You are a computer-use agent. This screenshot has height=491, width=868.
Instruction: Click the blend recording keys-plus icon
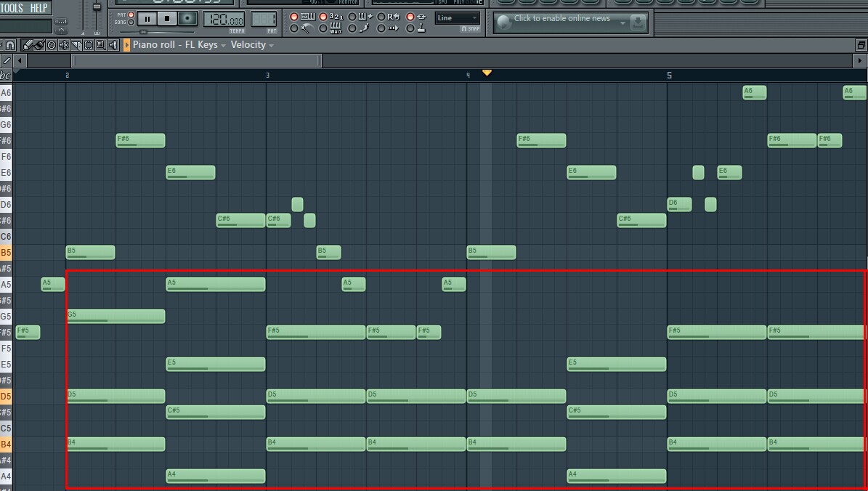365,17
